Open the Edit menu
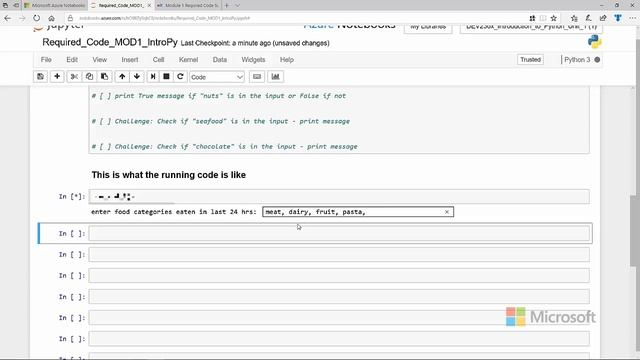640x360 pixels. 72,60
